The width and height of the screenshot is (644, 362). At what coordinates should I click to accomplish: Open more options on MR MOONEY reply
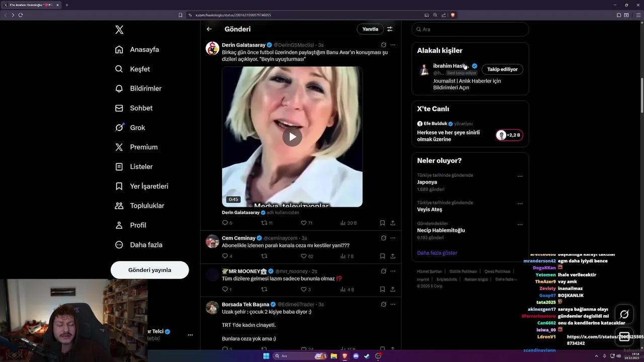click(393, 271)
